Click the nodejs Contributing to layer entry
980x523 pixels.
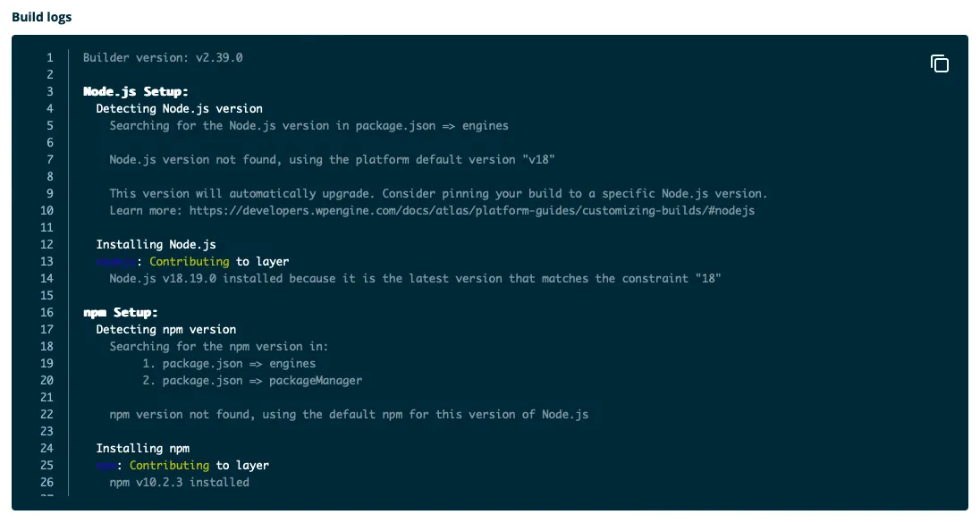(192, 261)
